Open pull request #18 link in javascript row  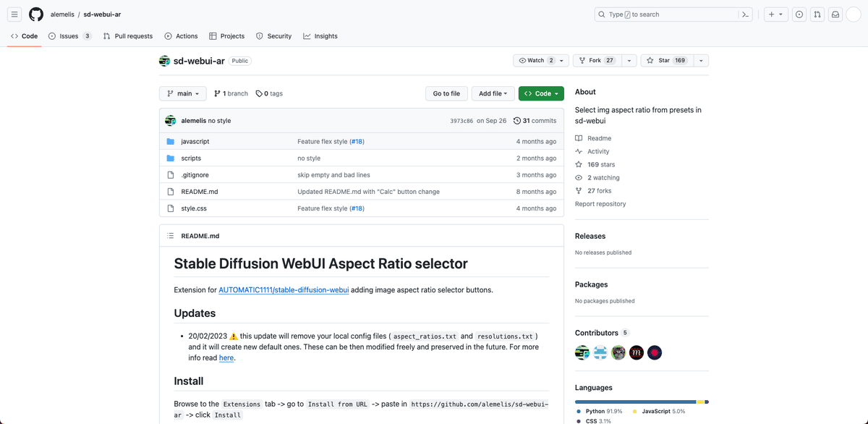[x=357, y=142]
